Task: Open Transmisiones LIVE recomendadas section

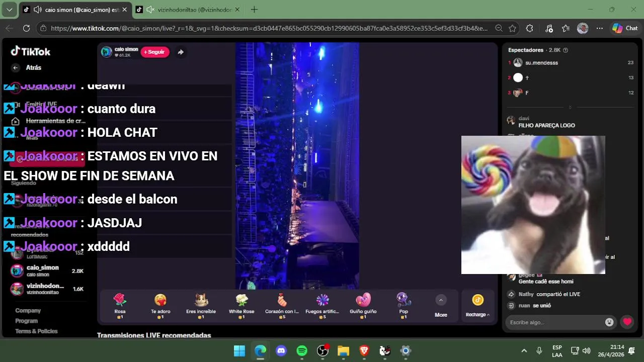Action: (154, 335)
